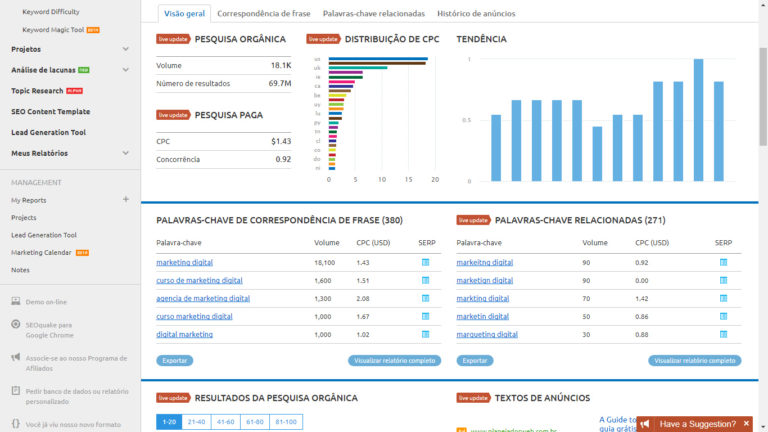Open the agencia de marketing digital keyword link

pos(203,298)
